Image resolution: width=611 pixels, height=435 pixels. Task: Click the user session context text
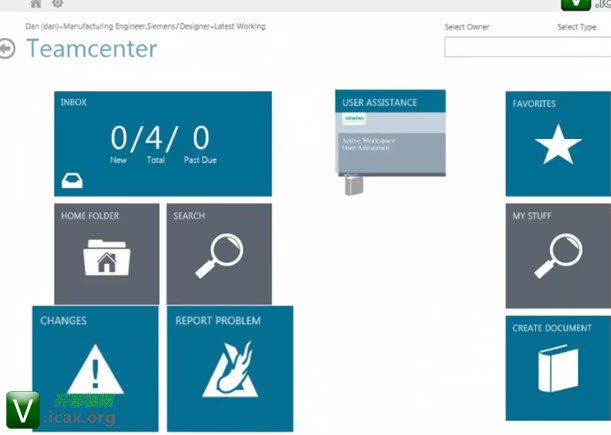(145, 27)
